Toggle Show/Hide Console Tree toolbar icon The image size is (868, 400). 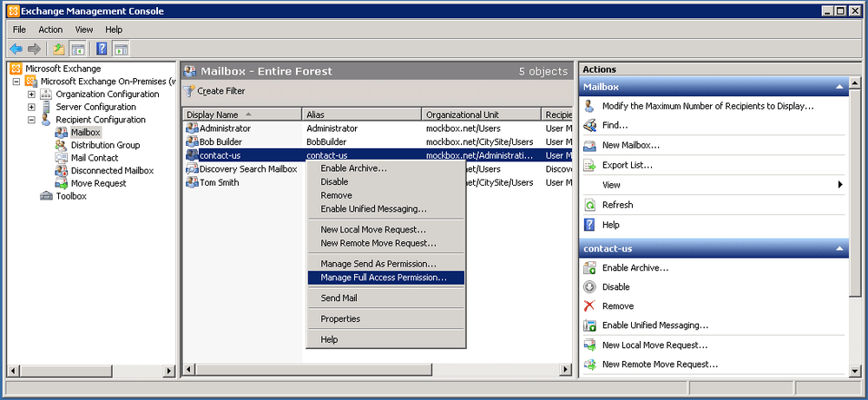tap(78, 49)
